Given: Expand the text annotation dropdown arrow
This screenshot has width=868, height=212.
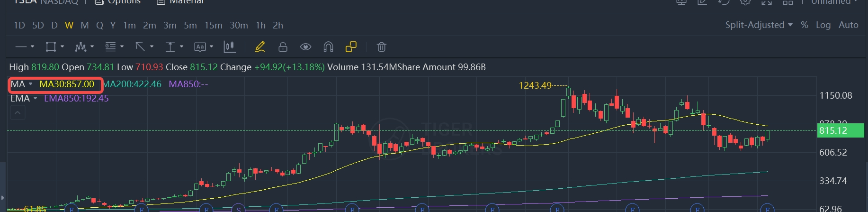Looking at the screenshot, I should [x=211, y=46].
